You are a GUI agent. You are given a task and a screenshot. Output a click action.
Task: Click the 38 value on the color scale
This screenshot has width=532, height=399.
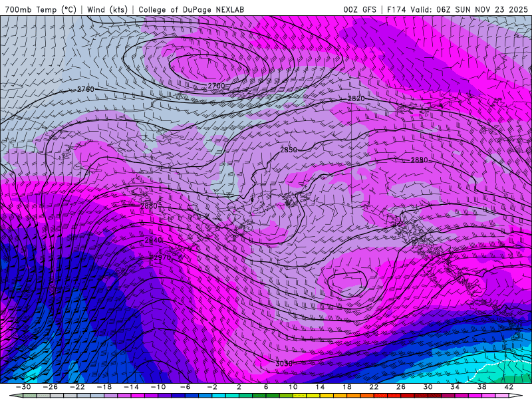(x=481, y=387)
